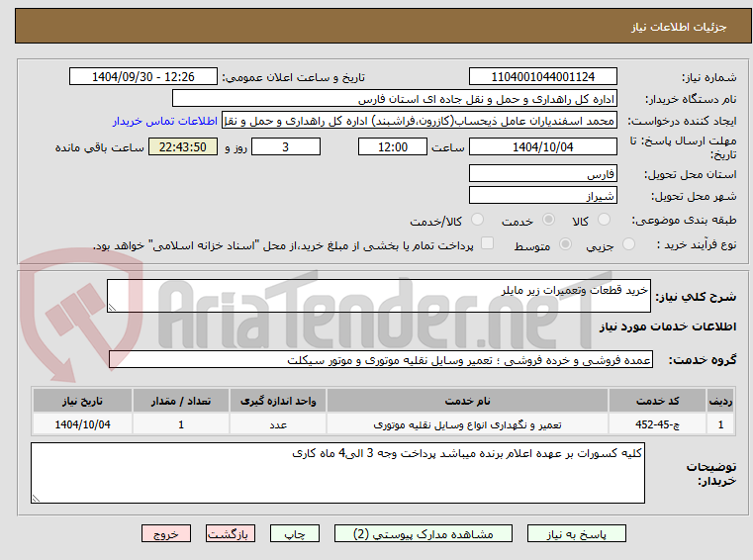Select the کالا radio button
Image resolution: width=753 pixels, height=560 pixels.
tap(604, 220)
